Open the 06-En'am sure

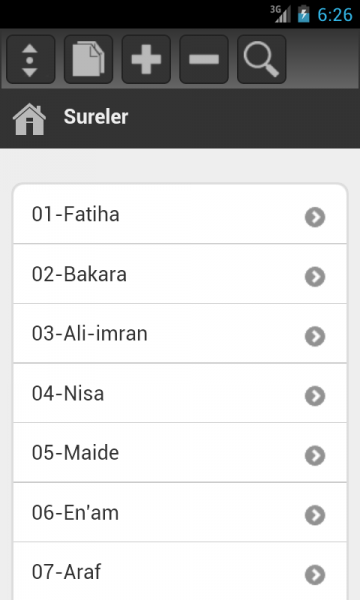180,512
